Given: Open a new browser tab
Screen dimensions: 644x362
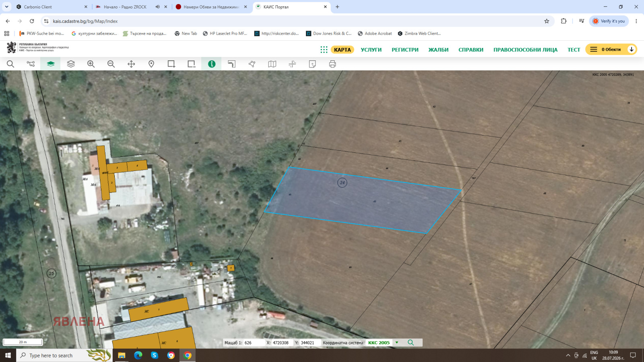Looking at the screenshot, I should (337, 7).
